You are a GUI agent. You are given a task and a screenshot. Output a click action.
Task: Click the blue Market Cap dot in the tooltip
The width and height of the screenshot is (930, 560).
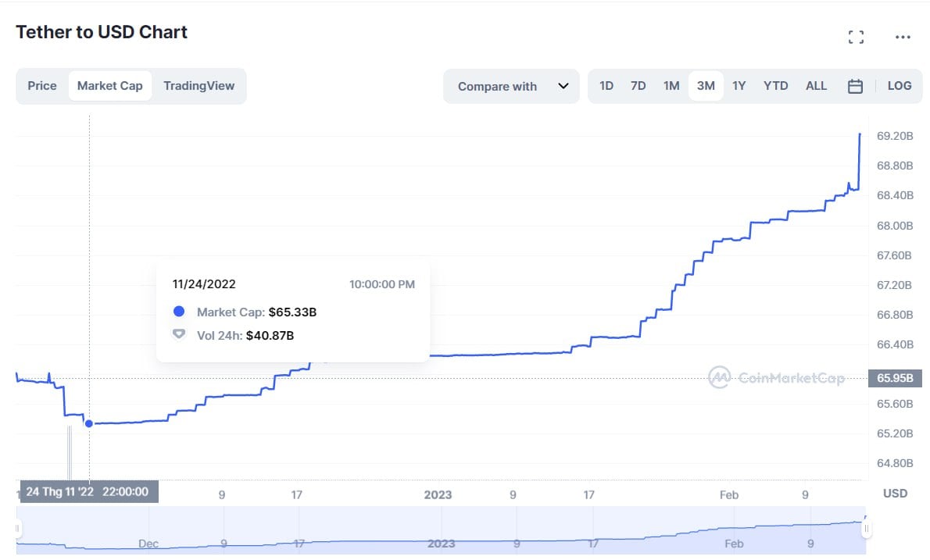[x=178, y=311]
